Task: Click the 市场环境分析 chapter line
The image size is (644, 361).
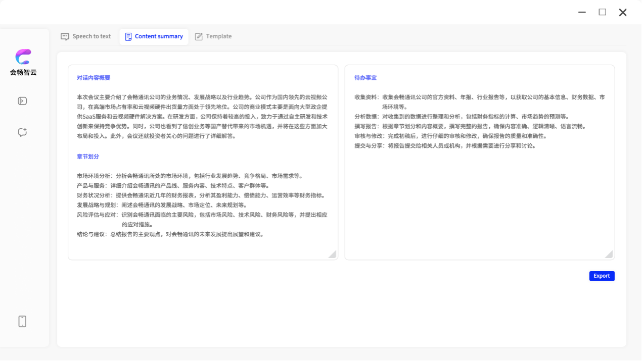Action: [x=190, y=176]
